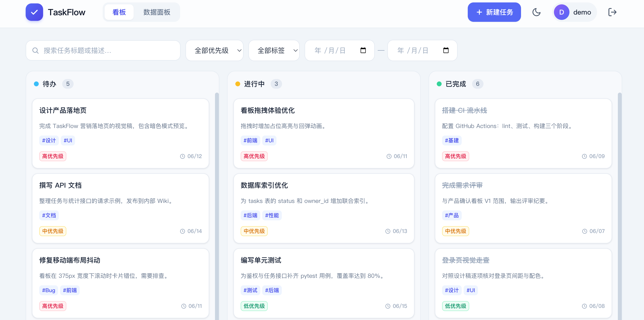
Task: Click the #性能 tag
Action: pyautogui.click(x=272, y=215)
